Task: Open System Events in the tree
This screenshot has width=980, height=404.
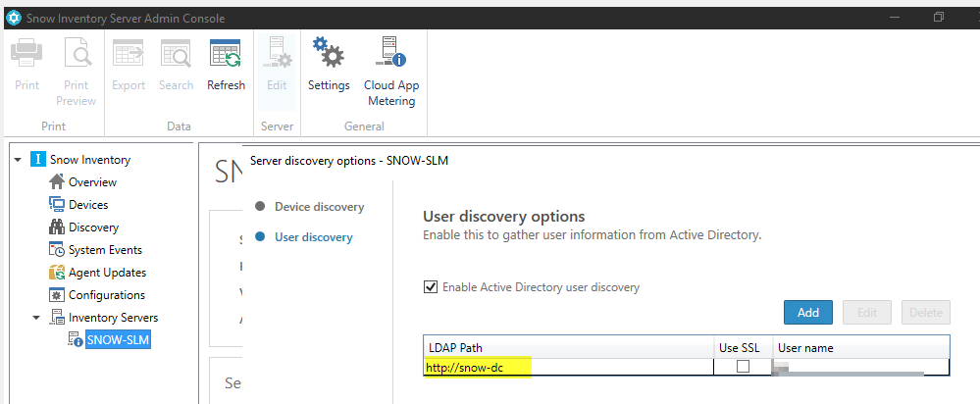Action: tap(105, 250)
